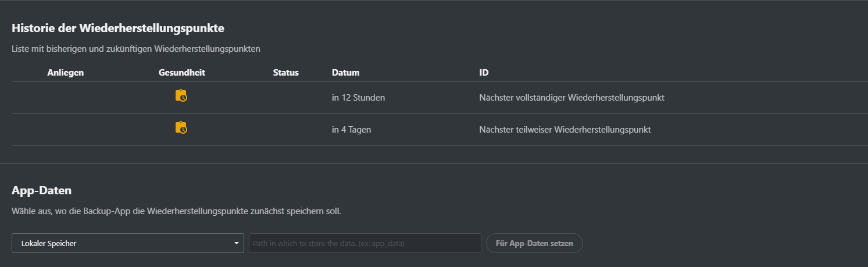Click the scheduled icon for the partial restore point
Screen dimensions: 868x267
[x=181, y=128]
